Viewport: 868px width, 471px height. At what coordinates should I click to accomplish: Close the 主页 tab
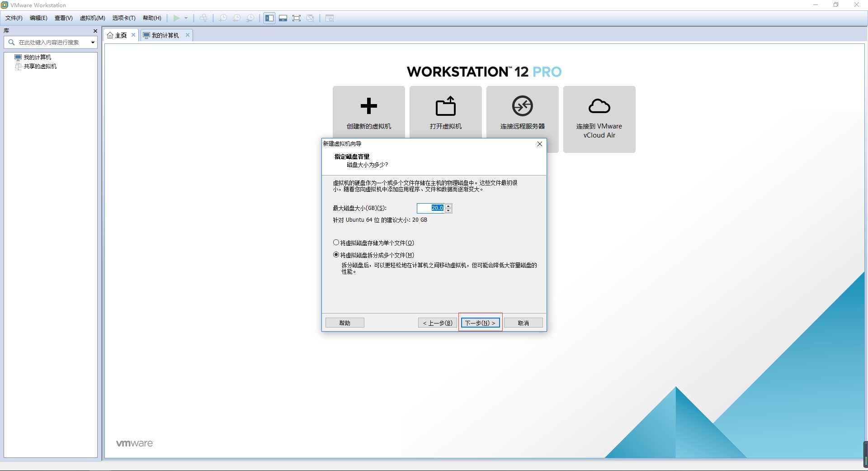coord(133,35)
